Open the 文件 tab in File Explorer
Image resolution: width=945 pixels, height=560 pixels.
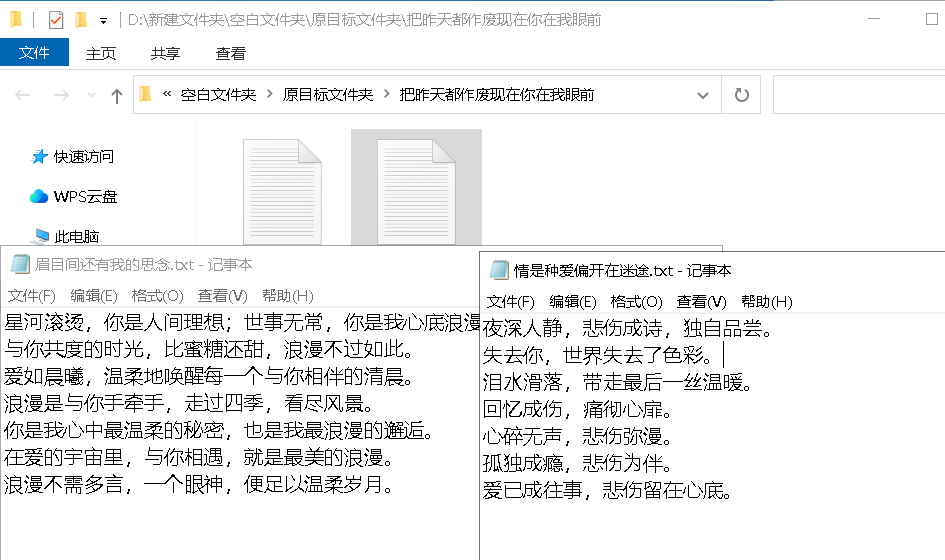click(x=34, y=52)
